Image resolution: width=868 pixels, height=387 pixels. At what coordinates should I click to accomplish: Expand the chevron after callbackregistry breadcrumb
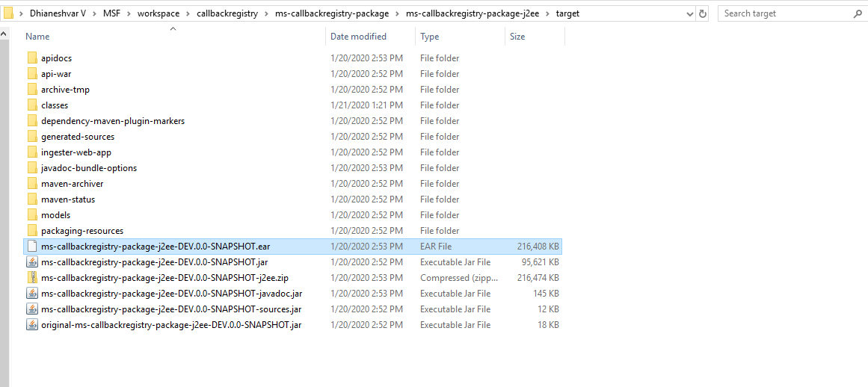pyautogui.click(x=268, y=13)
